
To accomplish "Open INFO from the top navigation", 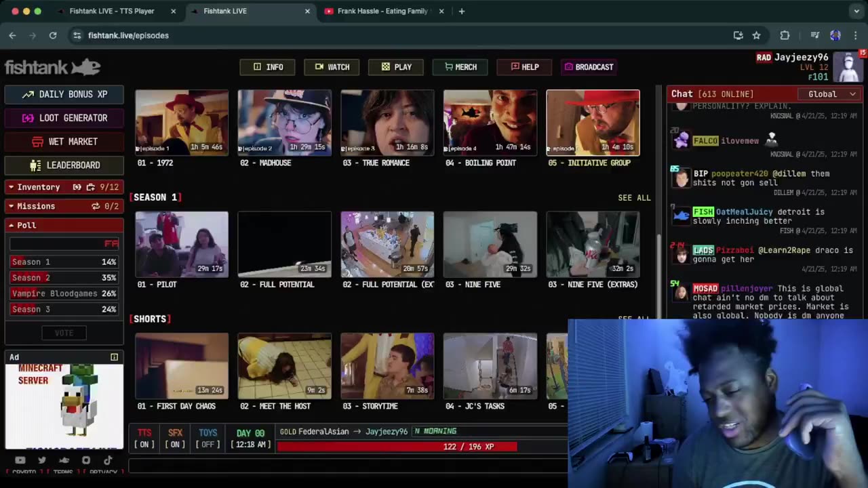I will pos(268,67).
